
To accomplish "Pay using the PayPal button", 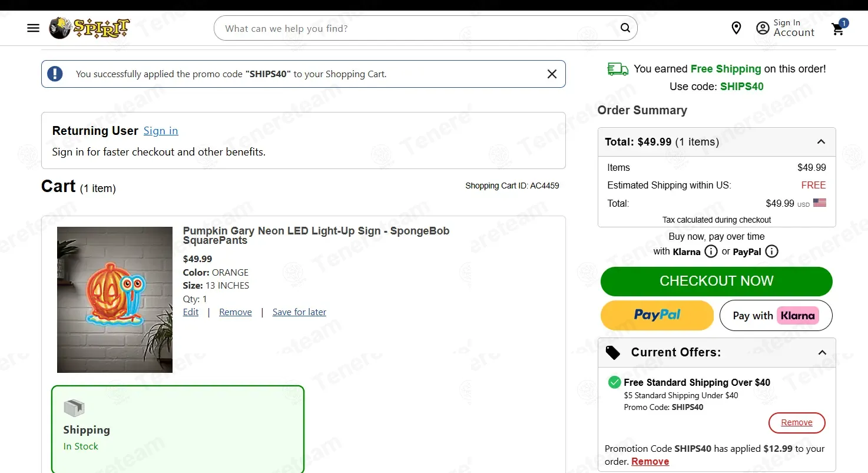I will click(x=657, y=315).
